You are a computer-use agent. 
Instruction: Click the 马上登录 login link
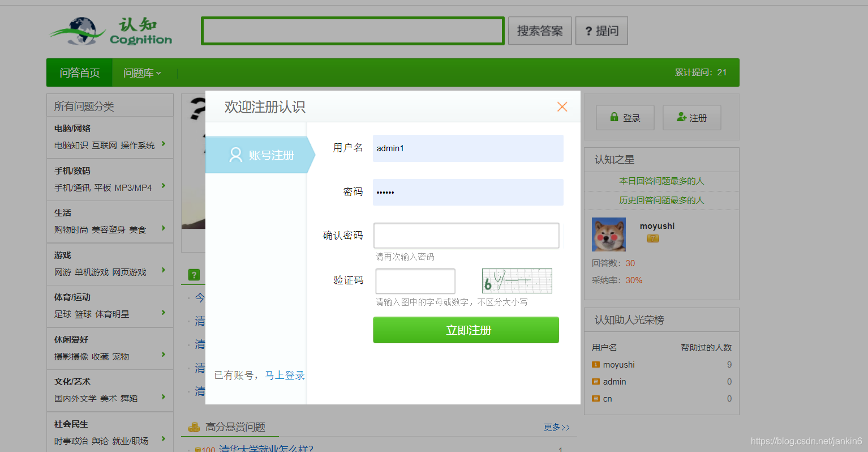(x=285, y=374)
